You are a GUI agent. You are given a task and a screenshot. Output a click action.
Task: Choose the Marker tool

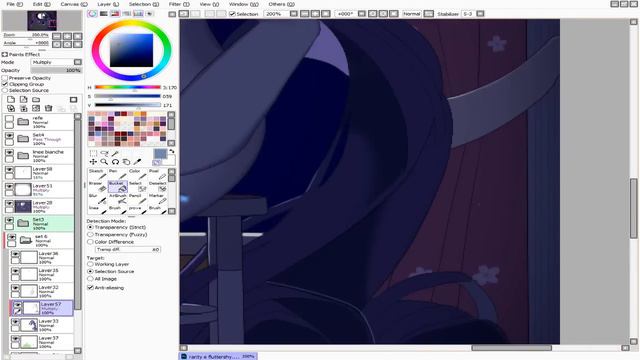[x=158, y=198]
